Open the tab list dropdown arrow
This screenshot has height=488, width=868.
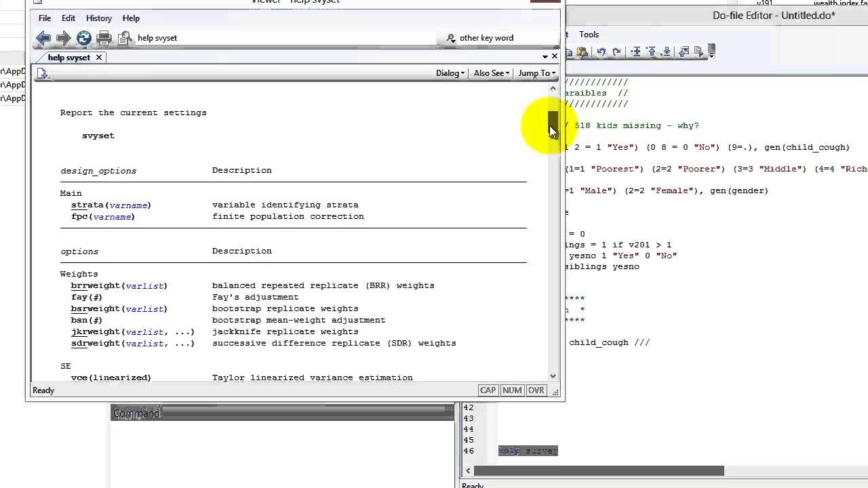pyautogui.click(x=545, y=56)
